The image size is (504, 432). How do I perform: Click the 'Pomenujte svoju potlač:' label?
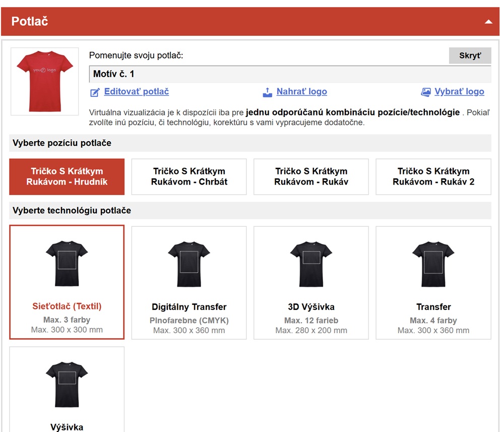click(136, 55)
